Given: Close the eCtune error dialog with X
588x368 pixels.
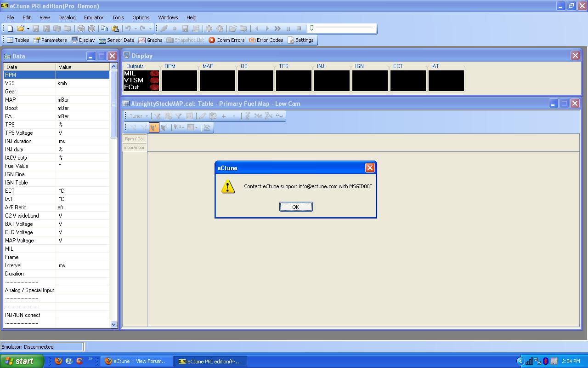Looking at the screenshot, I should (x=370, y=168).
